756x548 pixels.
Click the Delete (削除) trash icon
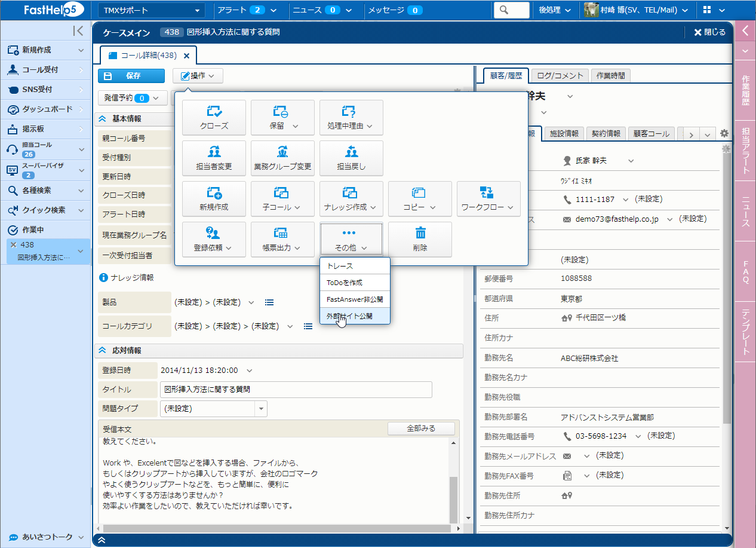pos(420,234)
